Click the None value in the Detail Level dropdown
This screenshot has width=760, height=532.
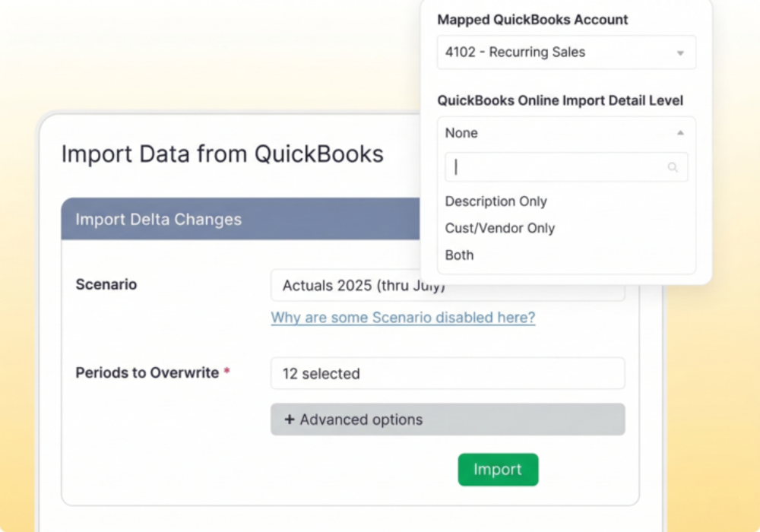tap(461, 132)
